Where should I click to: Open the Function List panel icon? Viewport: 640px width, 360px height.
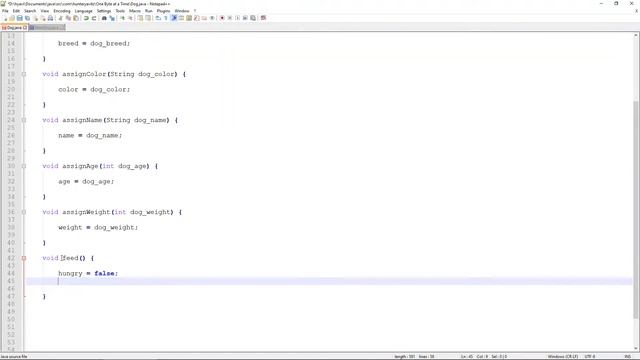pyautogui.click(x=196, y=18)
